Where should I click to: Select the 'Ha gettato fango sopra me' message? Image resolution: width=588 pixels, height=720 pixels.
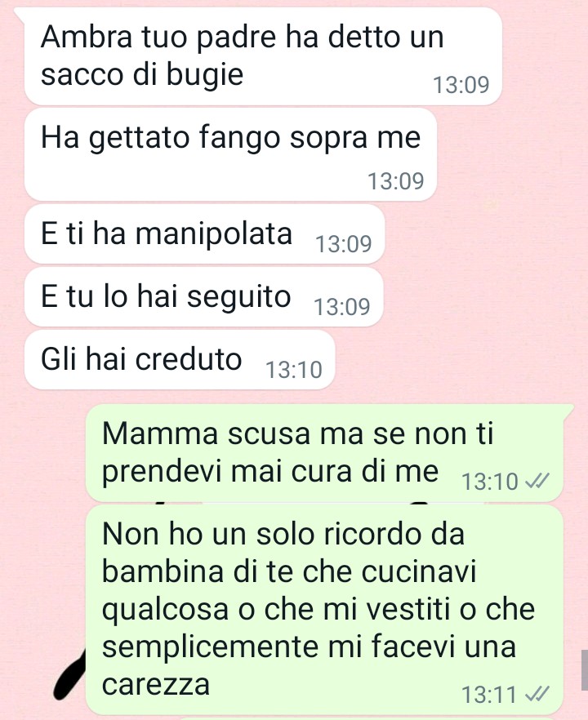(x=230, y=154)
